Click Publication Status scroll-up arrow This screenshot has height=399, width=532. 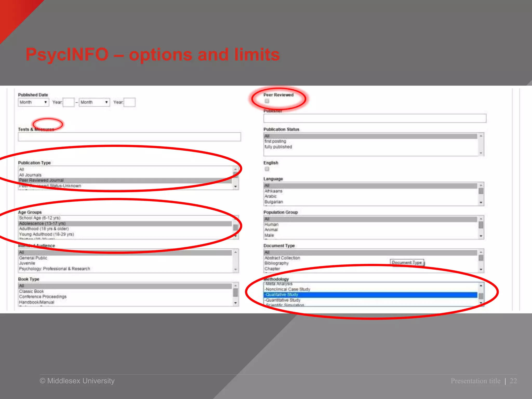point(481,136)
